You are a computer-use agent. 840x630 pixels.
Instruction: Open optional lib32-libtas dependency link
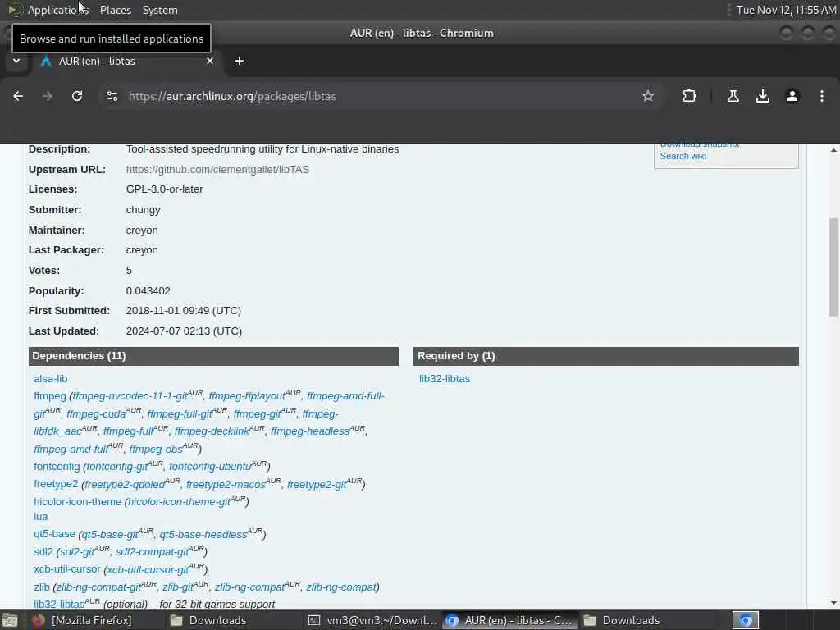tap(59, 605)
